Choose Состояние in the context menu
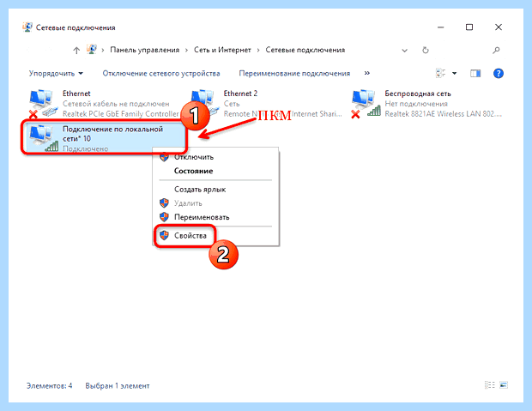The width and height of the screenshot is (532, 411). [215, 171]
